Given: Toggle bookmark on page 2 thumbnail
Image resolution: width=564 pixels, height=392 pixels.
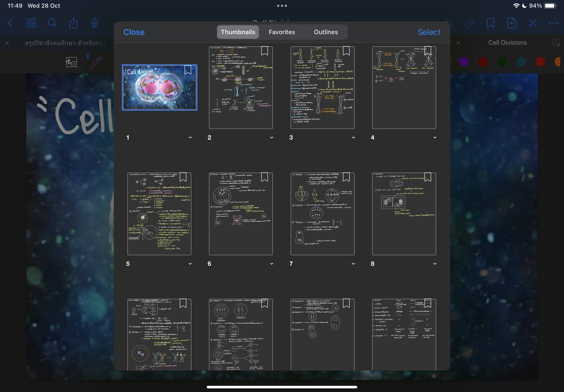Looking at the screenshot, I should [265, 50].
